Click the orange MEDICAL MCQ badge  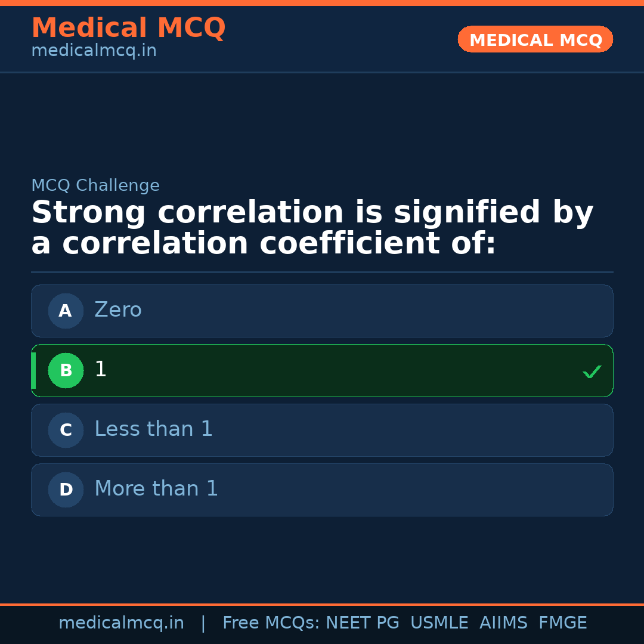click(x=535, y=40)
